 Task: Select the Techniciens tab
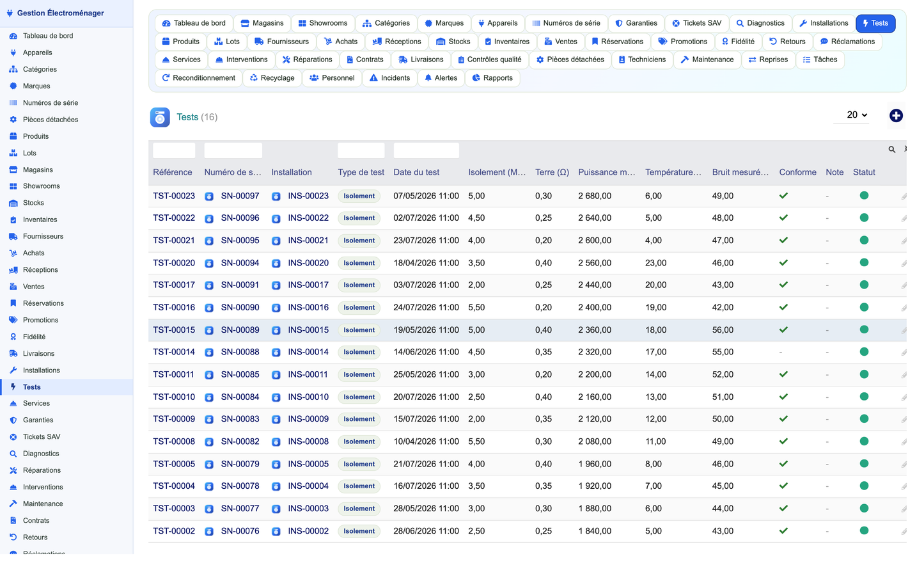[x=642, y=60]
